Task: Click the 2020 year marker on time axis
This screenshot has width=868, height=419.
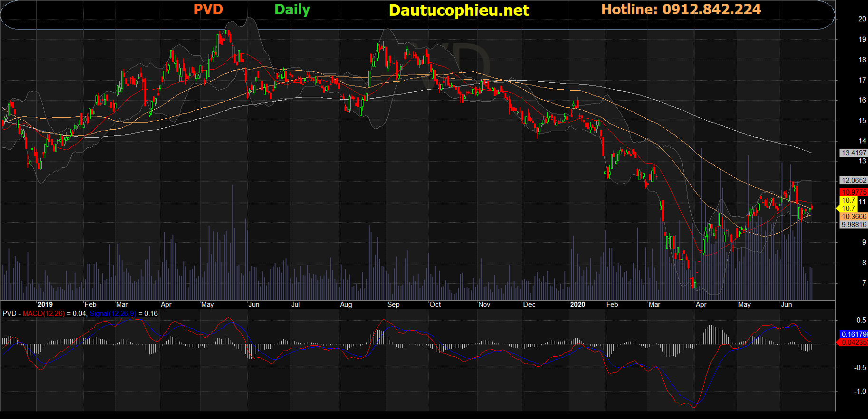Action: pyautogui.click(x=578, y=305)
